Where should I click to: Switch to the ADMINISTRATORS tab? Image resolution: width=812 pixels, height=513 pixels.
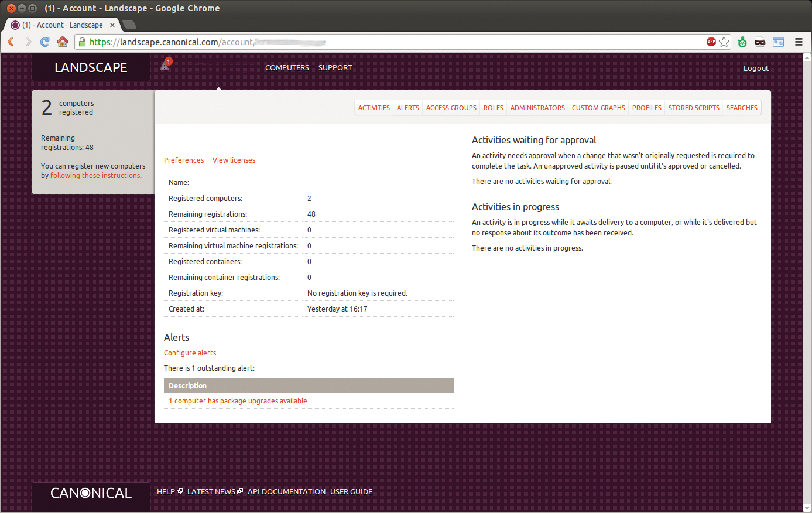pos(537,108)
